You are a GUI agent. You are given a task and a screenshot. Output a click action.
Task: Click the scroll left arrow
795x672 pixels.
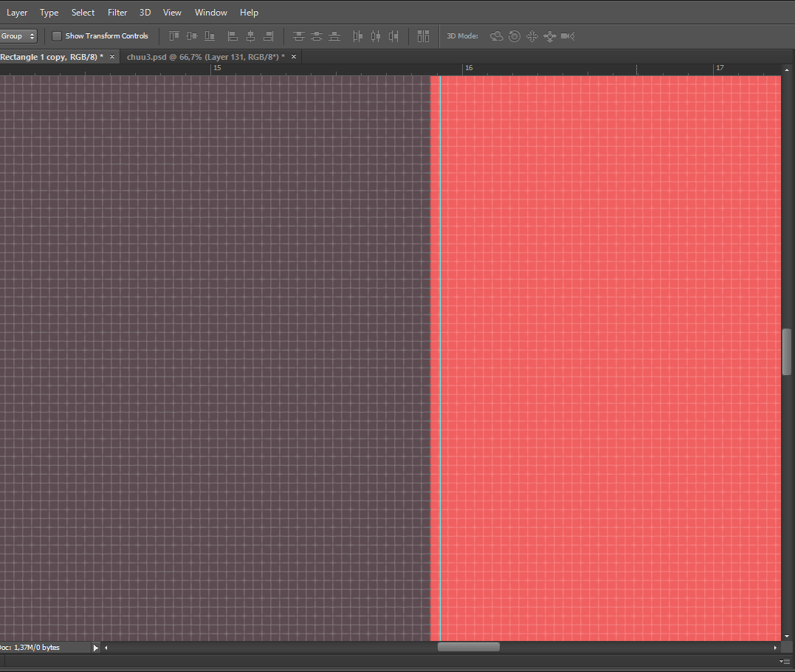(106, 648)
